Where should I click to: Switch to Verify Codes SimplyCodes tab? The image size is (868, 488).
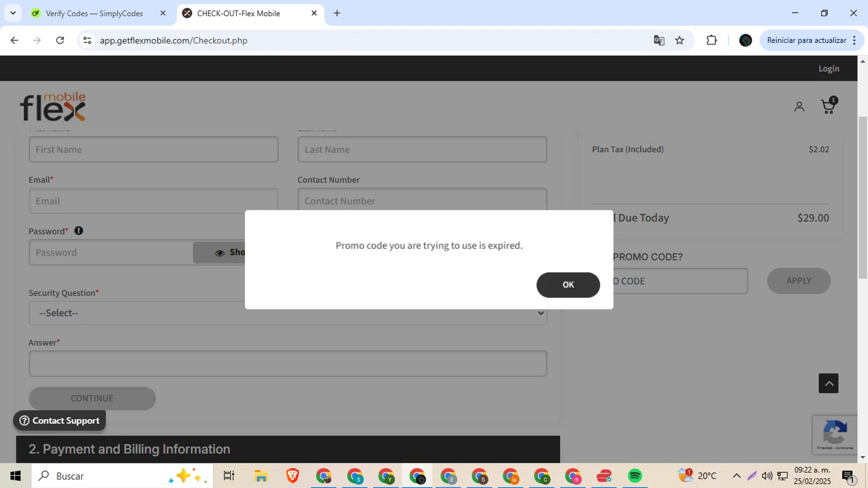[94, 13]
